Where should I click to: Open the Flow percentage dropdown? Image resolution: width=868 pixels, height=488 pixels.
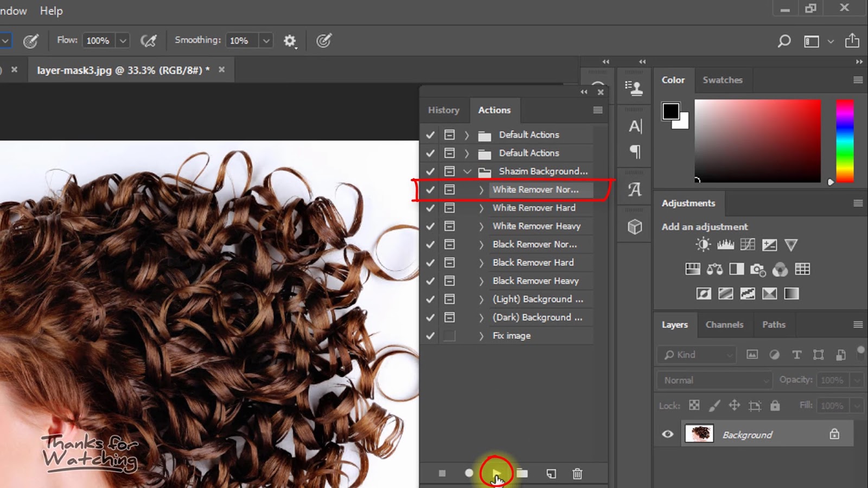point(123,41)
